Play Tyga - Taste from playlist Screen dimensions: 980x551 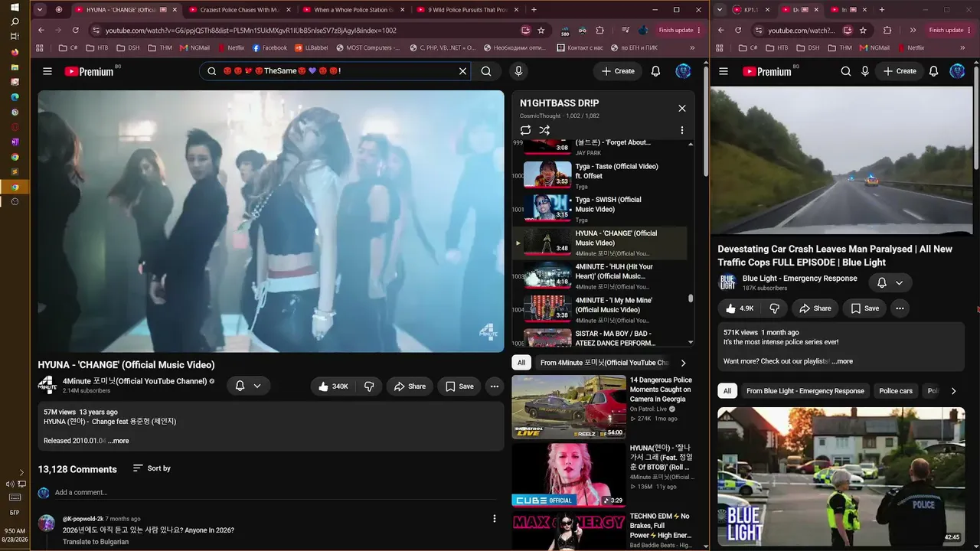tap(599, 175)
